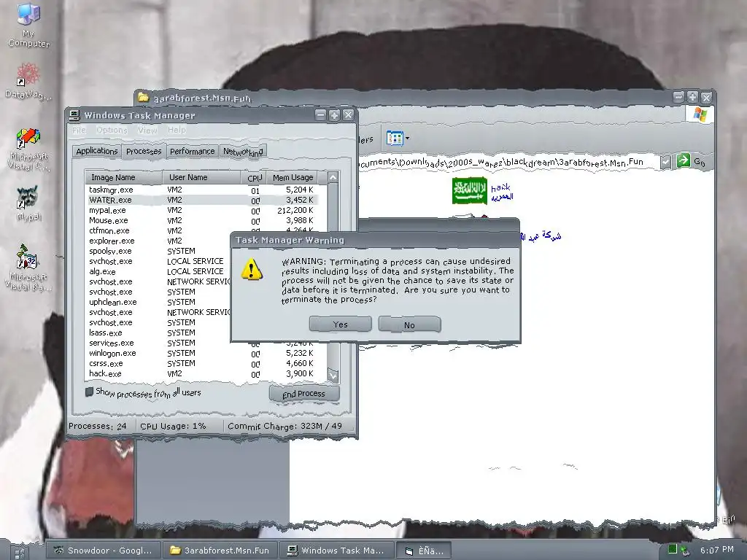Click the folder icon in 3arabforest.Msn.Fun title bar
The image size is (747, 560).
144,98
